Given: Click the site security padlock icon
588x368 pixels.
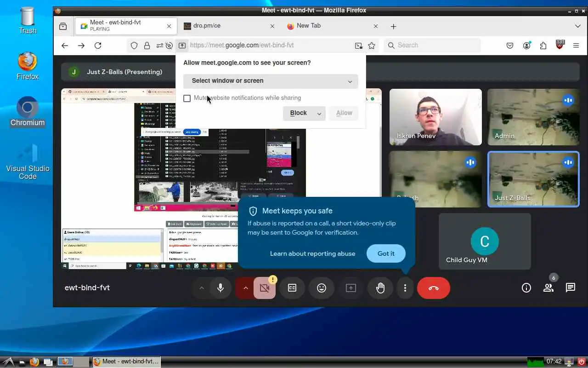Looking at the screenshot, I should (x=147, y=46).
